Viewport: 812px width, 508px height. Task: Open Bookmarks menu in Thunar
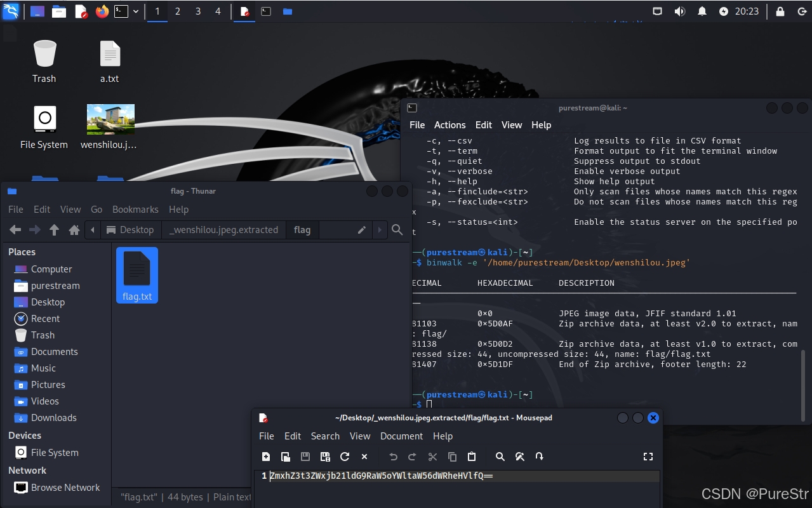135,209
